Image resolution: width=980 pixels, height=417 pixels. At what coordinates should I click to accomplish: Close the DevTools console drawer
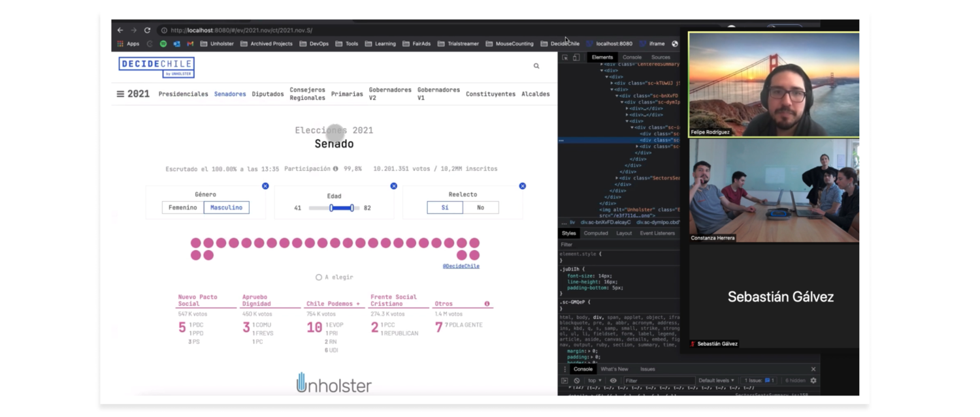(x=813, y=369)
